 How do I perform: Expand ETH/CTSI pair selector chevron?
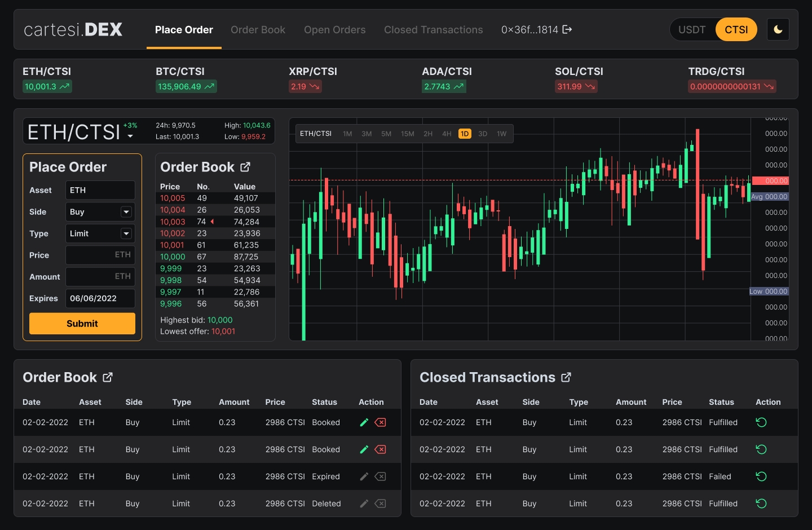tap(130, 136)
